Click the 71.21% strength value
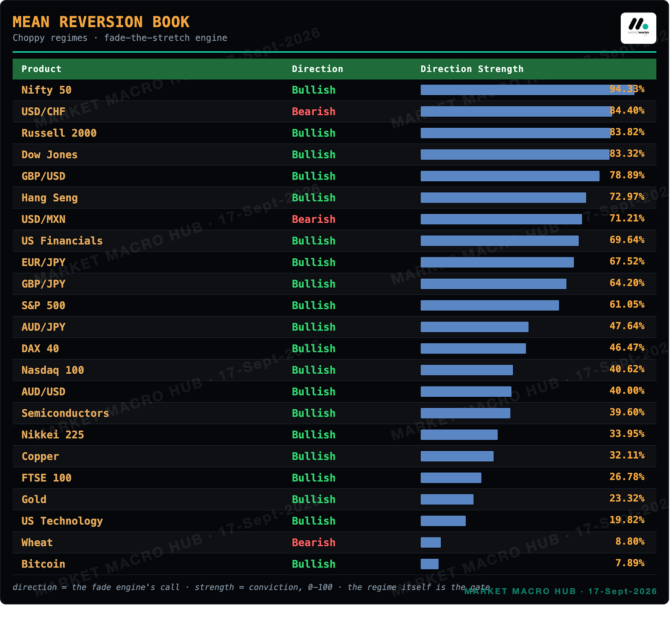 [627, 218]
